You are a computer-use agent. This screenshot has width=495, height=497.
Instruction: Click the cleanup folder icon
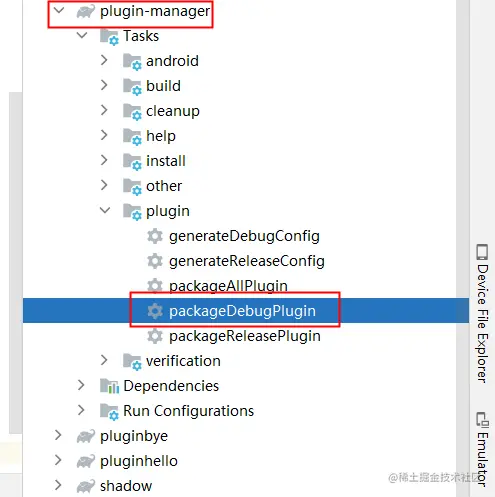point(132,112)
